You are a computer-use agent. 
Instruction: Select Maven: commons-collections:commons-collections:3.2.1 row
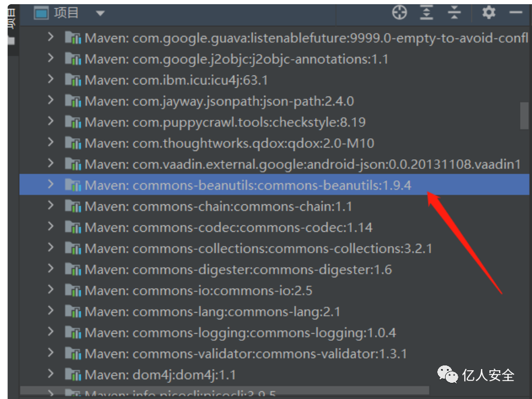click(x=274, y=248)
